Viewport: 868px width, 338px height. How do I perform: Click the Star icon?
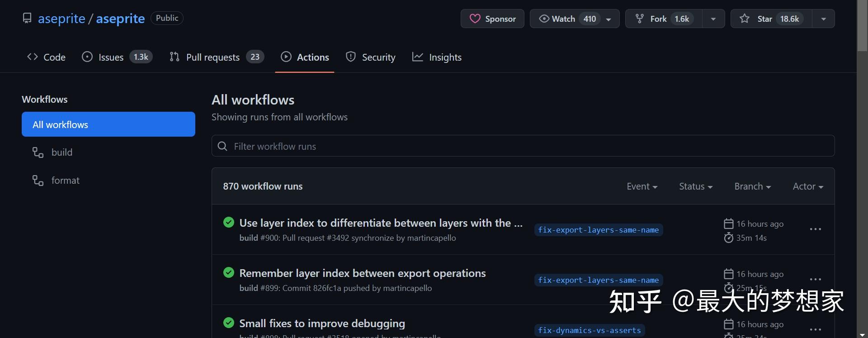tap(745, 19)
